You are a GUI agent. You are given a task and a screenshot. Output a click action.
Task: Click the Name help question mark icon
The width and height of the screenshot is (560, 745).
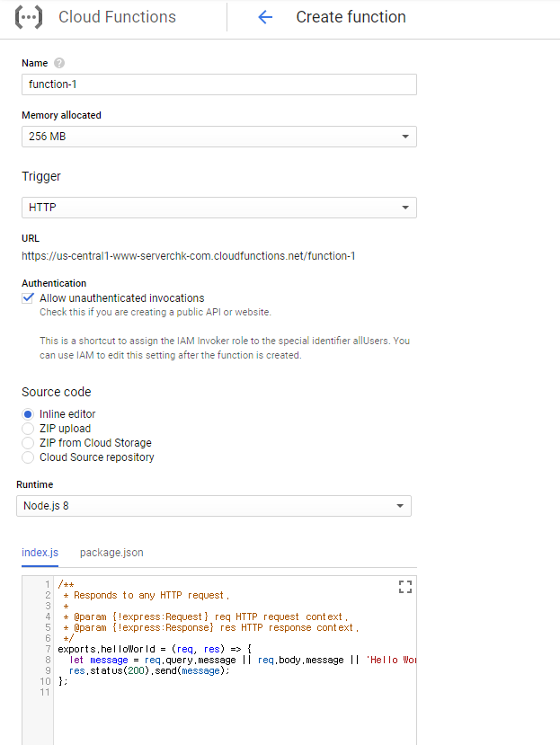pyautogui.click(x=59, y=63)
